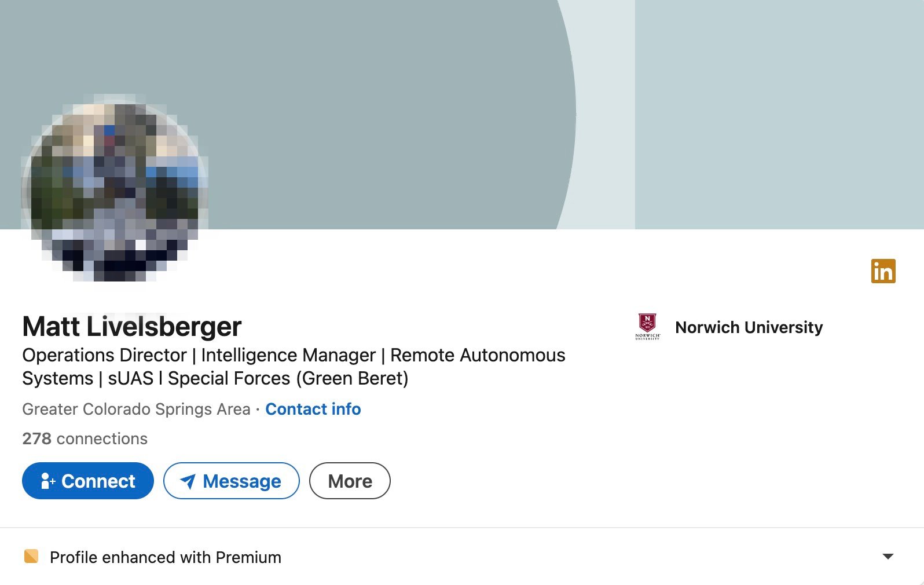Expand the Profile enhanced with Premium arrow
Viewport: 924px width, 585px height.
coord(888,557)
